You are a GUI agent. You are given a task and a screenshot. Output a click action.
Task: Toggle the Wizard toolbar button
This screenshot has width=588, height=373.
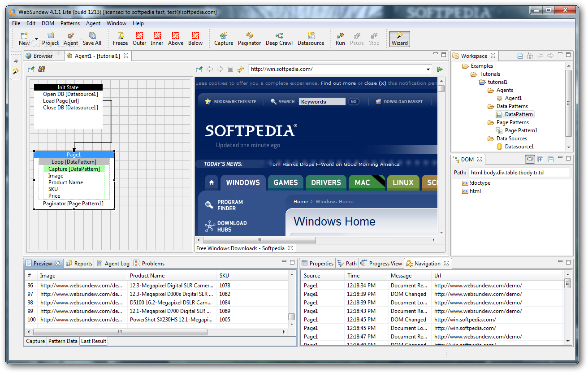point(400,39)
